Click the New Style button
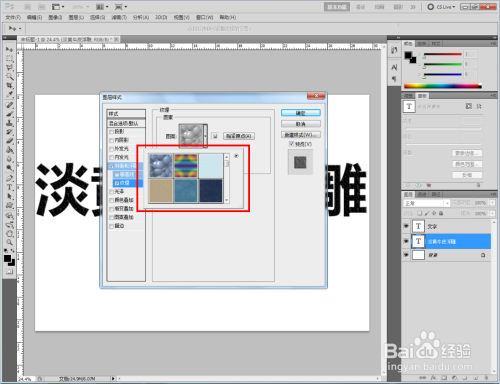This screenshot has height=384, width=500. (301, 135)
